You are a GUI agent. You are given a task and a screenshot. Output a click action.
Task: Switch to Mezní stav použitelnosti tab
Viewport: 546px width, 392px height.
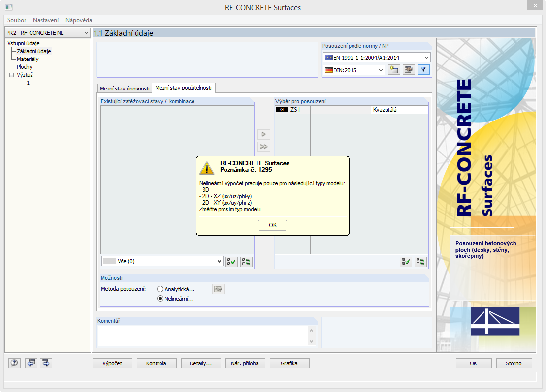[x=184, y=88]
